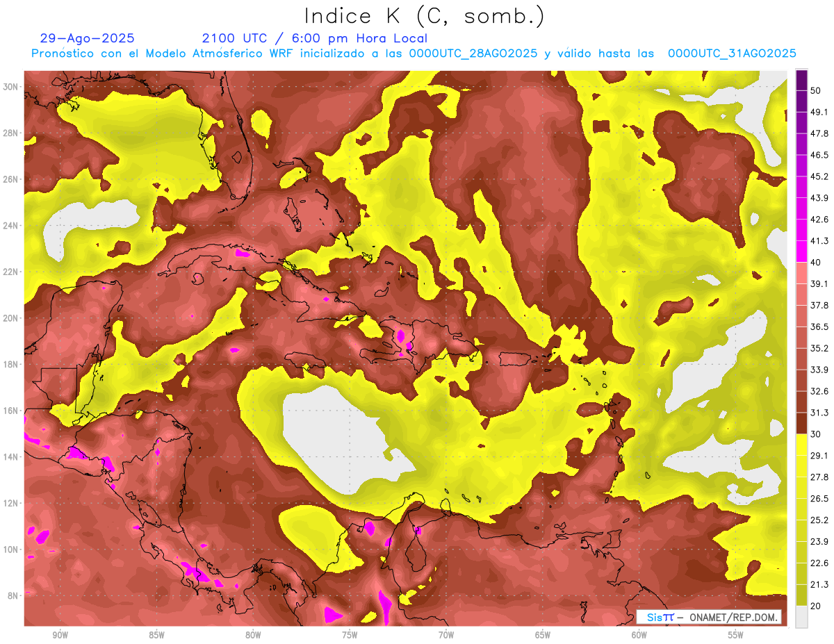Click the colorbar value "43.9"
The width and height of the screenshot is (834, 644).
coord(819,198)
